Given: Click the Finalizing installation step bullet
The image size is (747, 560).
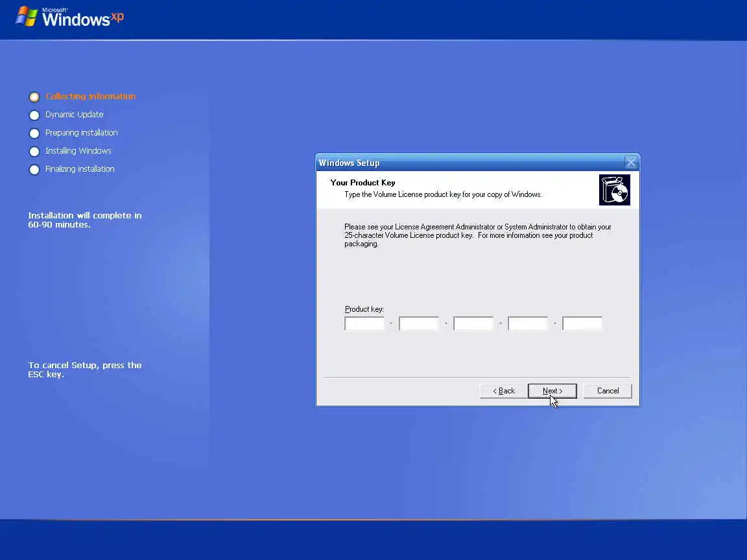Looking at the screenshot, I should (34, 170).
